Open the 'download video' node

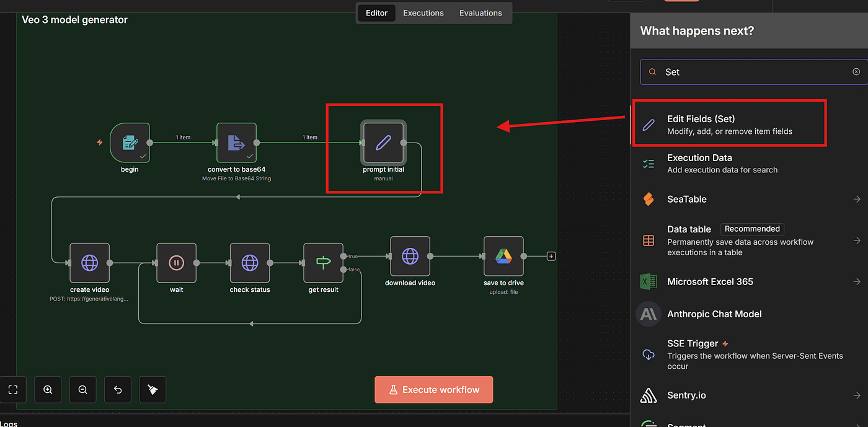410,256
